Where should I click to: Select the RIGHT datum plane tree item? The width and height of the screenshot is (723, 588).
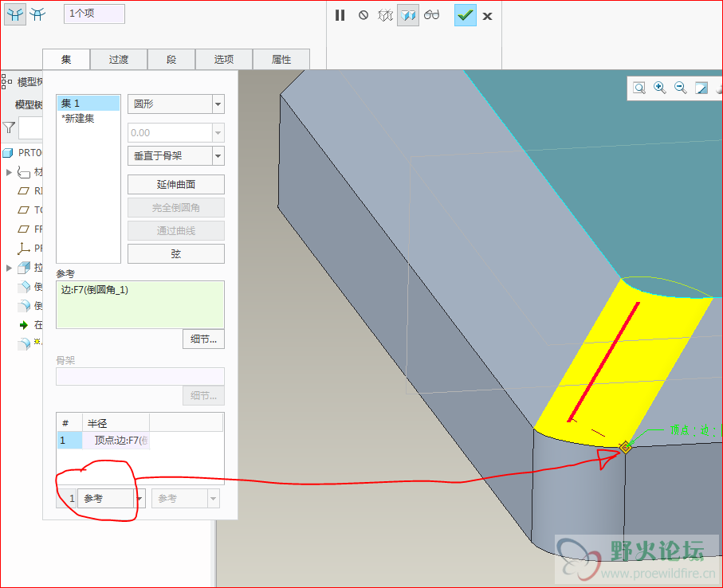tap(30, 190)
